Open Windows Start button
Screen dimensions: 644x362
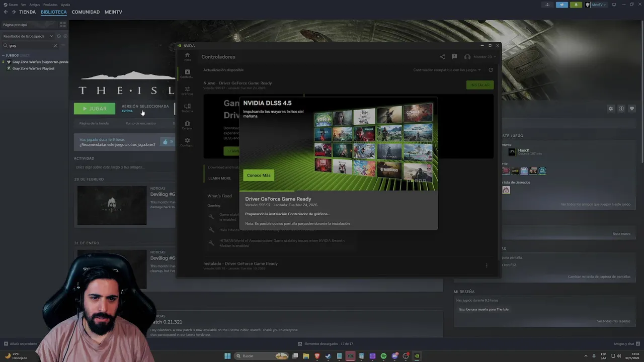[x=227, y=356]
